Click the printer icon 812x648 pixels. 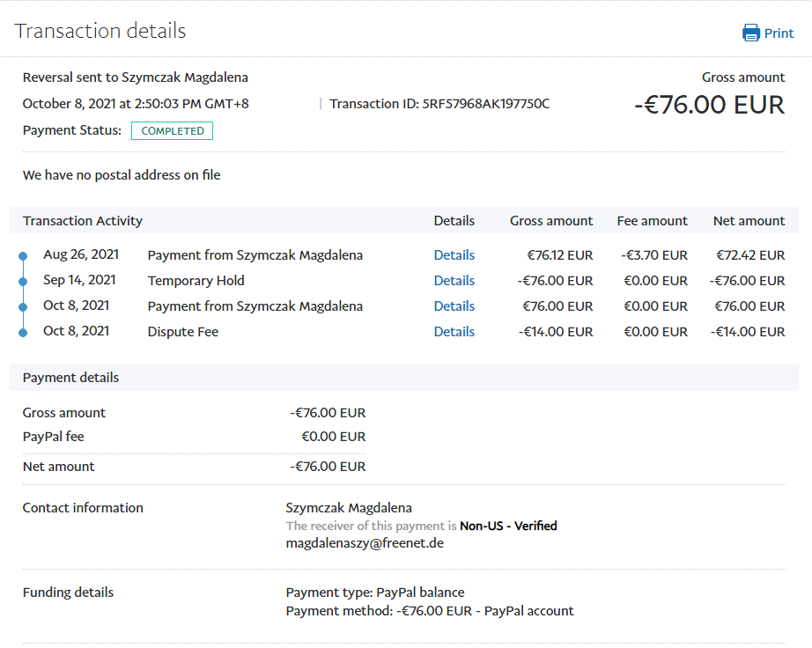pos(750,33)
